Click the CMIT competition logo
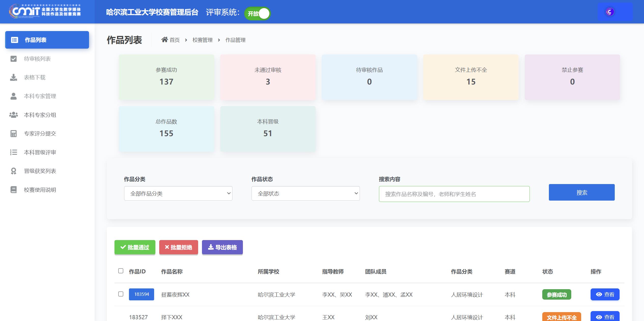644x321 pixels. (45, 11)
